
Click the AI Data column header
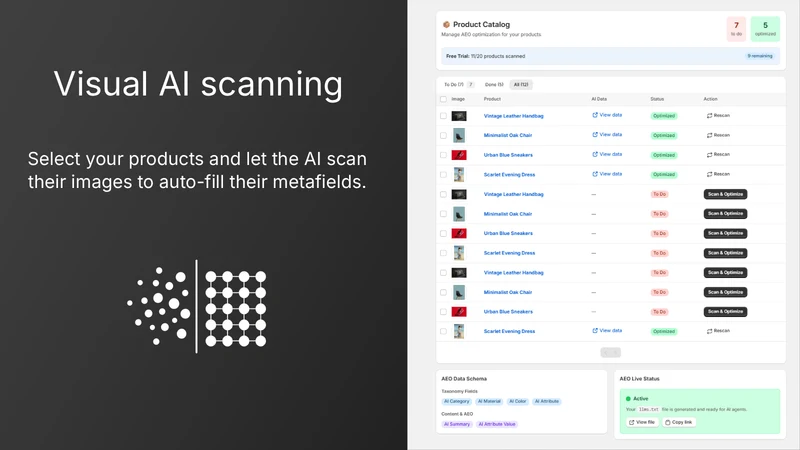pyautogui.click(x=599, y=99)
